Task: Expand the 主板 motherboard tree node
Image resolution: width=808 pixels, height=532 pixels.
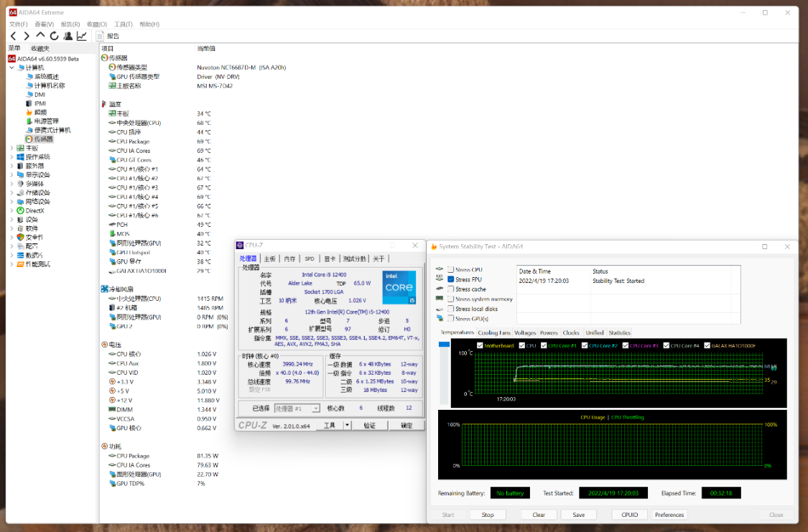Action: [11, 148]
